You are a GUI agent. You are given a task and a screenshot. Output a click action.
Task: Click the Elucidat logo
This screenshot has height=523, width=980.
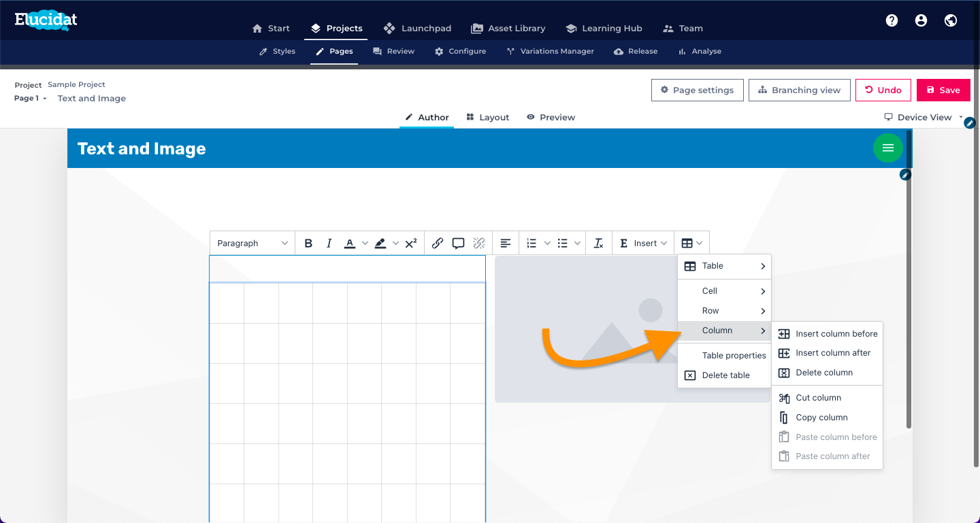(x=46, y=20)
